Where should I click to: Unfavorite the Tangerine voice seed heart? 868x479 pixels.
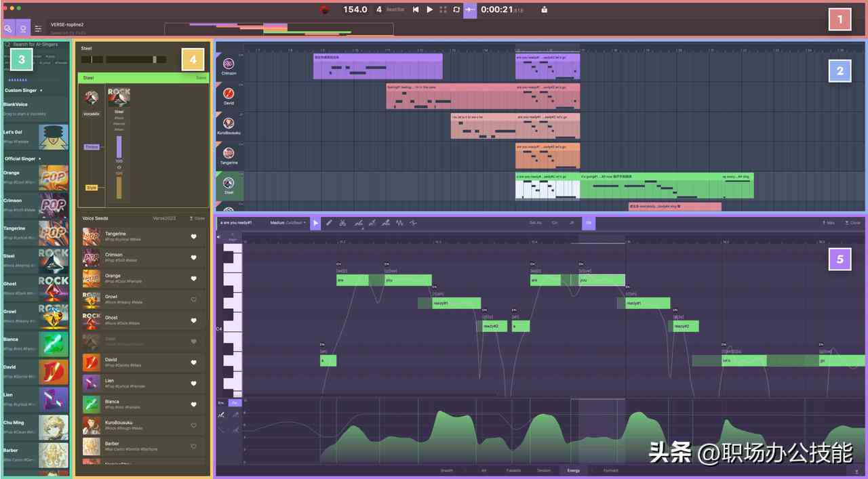coord(193,236)
